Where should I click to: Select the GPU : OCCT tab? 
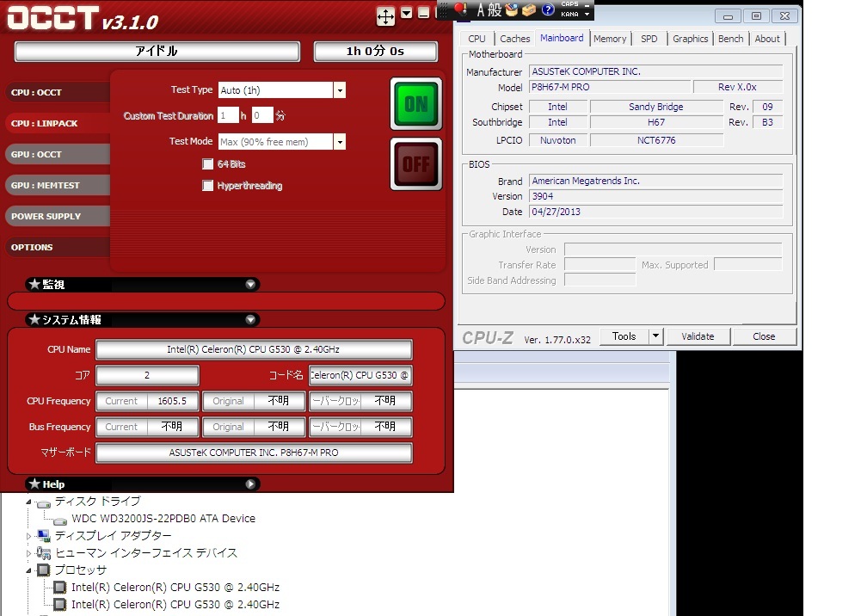58,154
